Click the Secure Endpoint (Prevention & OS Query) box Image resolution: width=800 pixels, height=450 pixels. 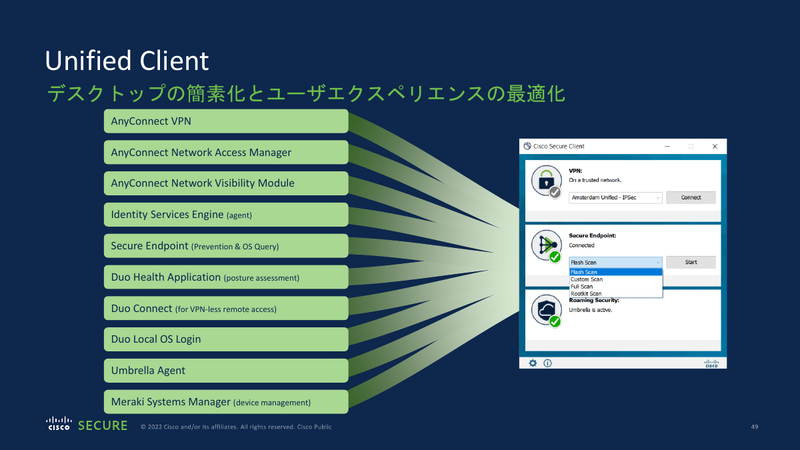coord(226,245)
